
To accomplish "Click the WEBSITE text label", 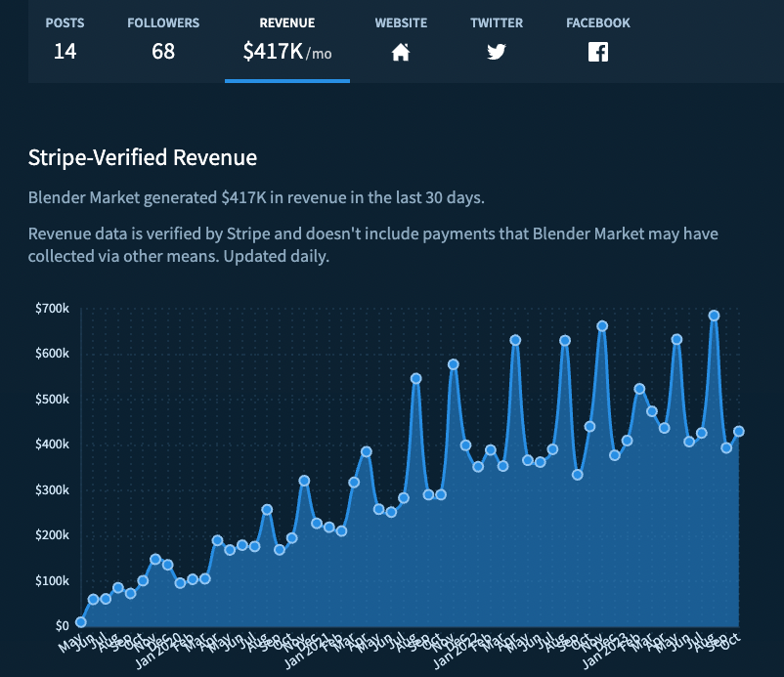I will (401, 23).
